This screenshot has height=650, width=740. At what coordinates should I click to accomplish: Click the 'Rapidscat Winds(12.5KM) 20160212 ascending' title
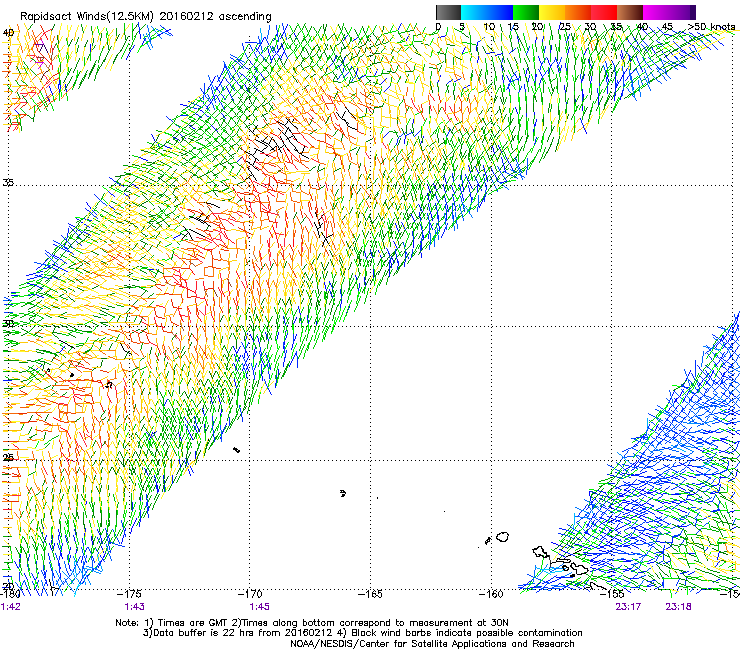[146, 17]
